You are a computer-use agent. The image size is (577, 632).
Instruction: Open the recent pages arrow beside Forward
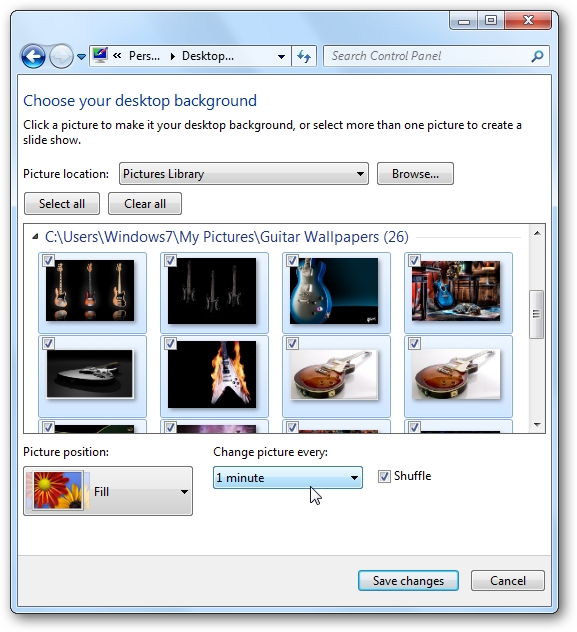pyautogui.click(x=81, y=57)
